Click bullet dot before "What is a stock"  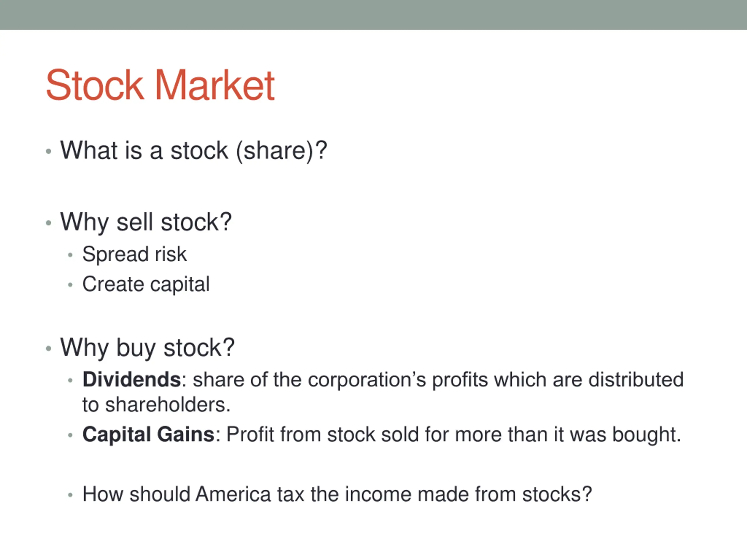(x=49, y=151)
